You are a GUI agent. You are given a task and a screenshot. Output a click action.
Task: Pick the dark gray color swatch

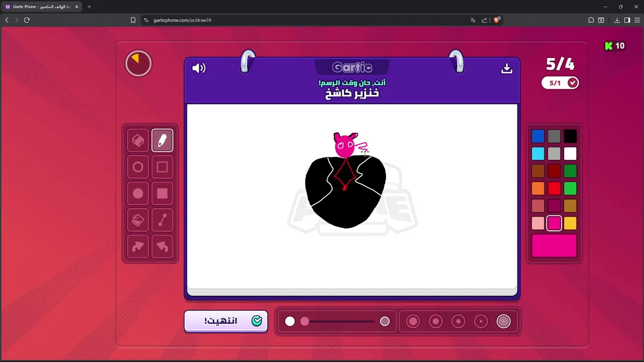[x=554, y=136]
